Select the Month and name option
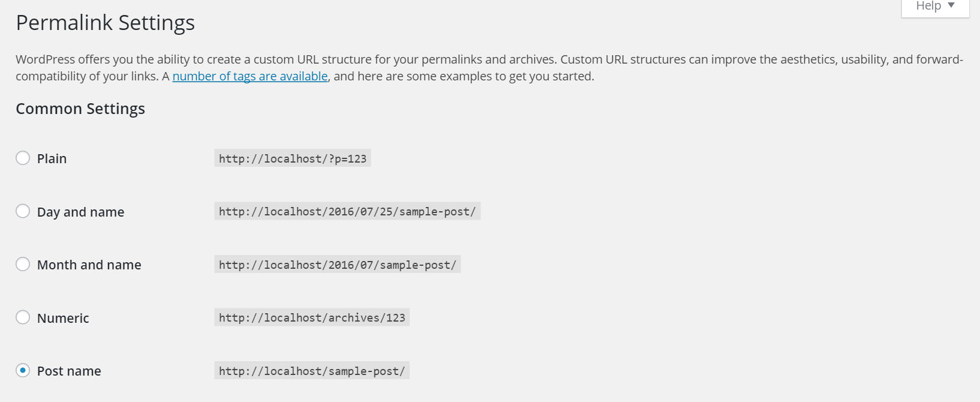Screen dimensions: 980x402 click(23, 263)
